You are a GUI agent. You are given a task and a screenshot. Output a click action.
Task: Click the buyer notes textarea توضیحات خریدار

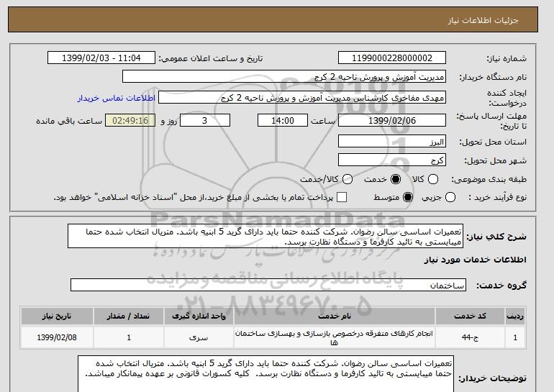265,374
